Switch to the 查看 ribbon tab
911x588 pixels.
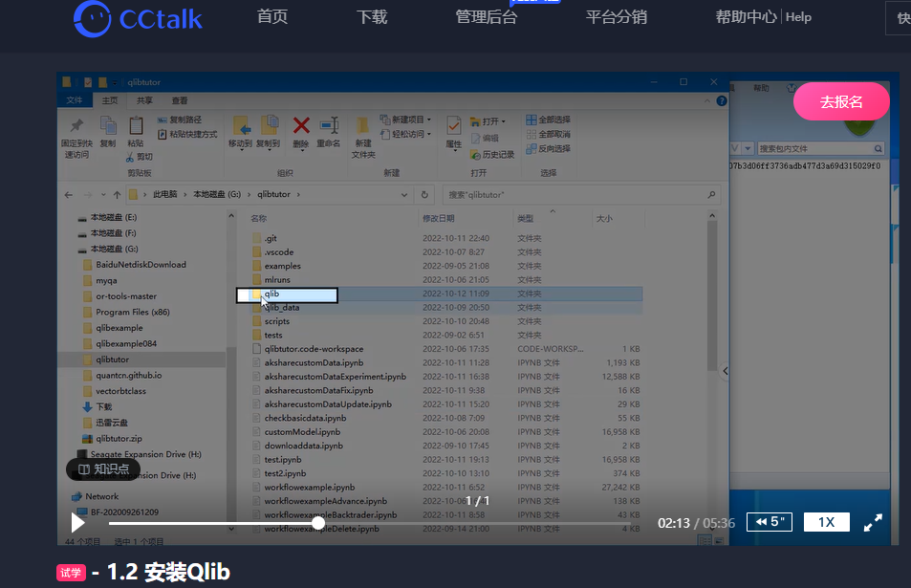tap(180, 100)
